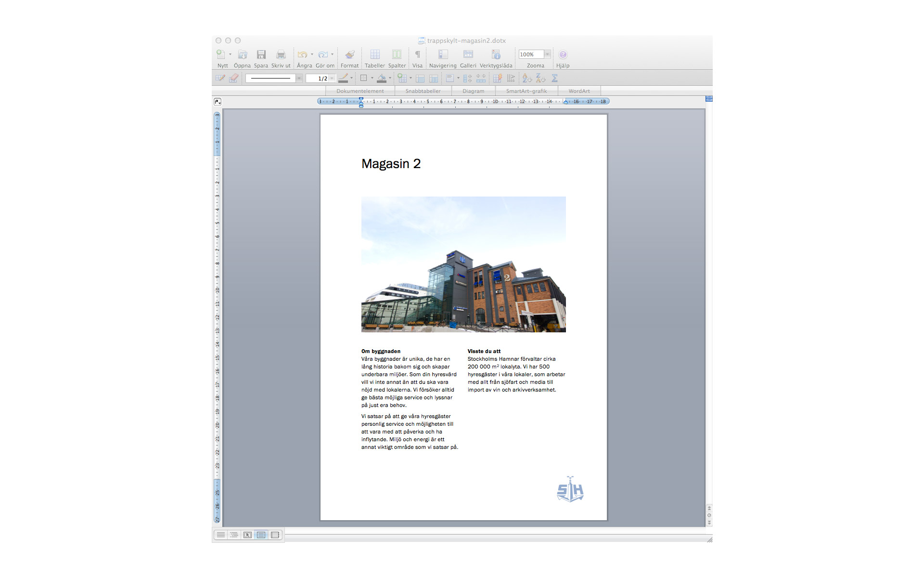
Task: Print using the Skriv ut icon
Action: pyautogui.click(x=281, y=54)
